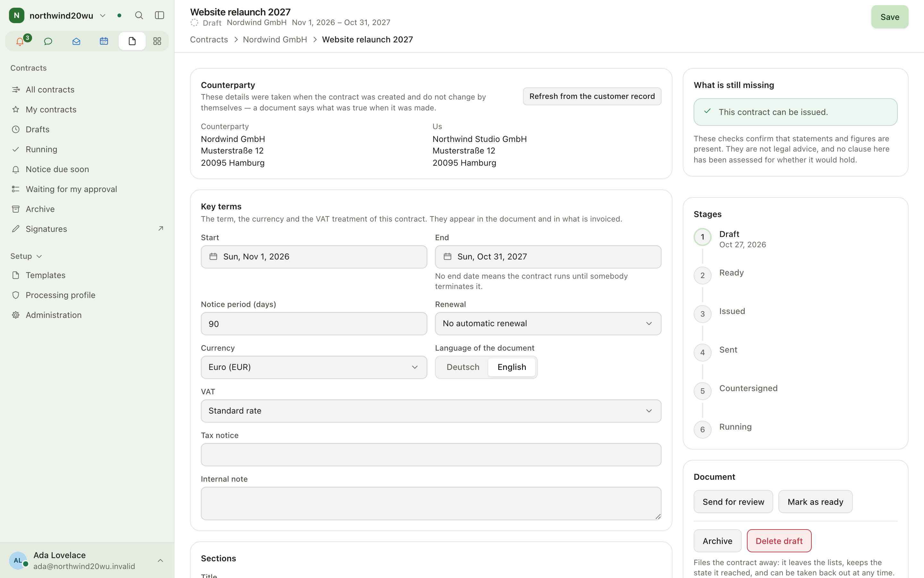This screenshot has width=924, height=578.
Task: Click the stage 6 Running circle
Action: [702, 430]
